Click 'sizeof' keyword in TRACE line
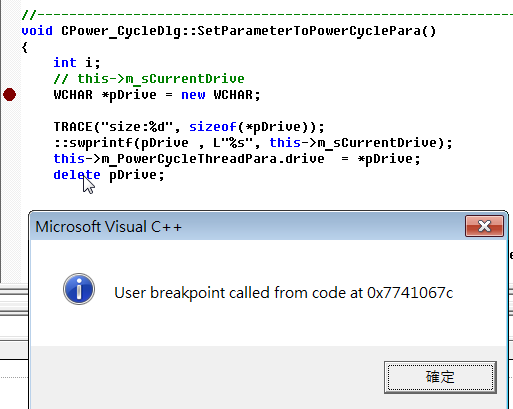This screenshot has width=513, height=409. 213,127
